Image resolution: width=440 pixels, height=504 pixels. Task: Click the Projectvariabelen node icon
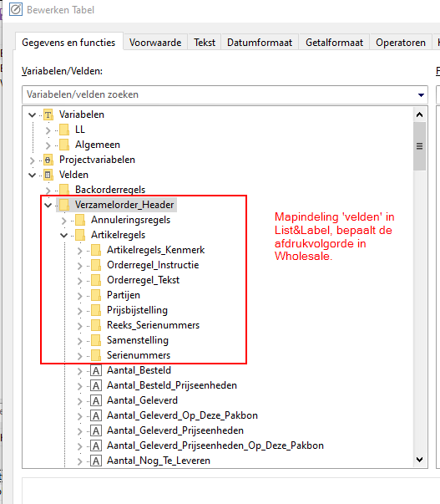click(x=48, y=160)
